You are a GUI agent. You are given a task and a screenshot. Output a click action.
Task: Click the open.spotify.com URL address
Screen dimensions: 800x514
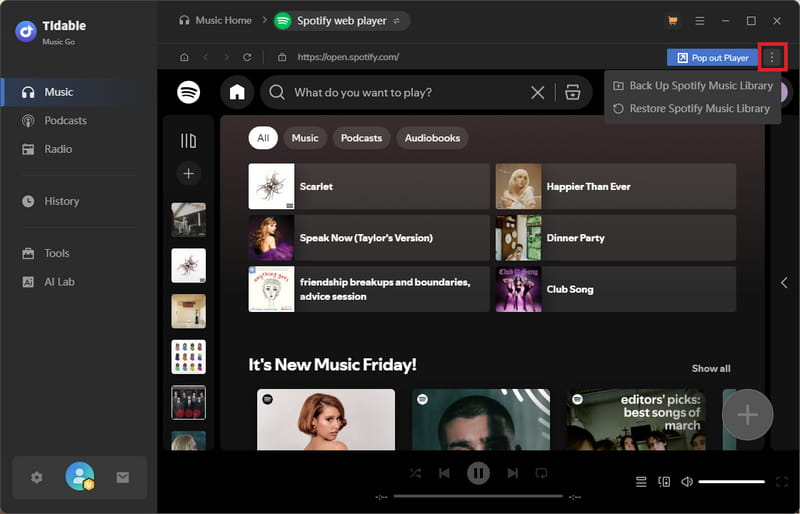pyautogui.click(x=348, y=57)
